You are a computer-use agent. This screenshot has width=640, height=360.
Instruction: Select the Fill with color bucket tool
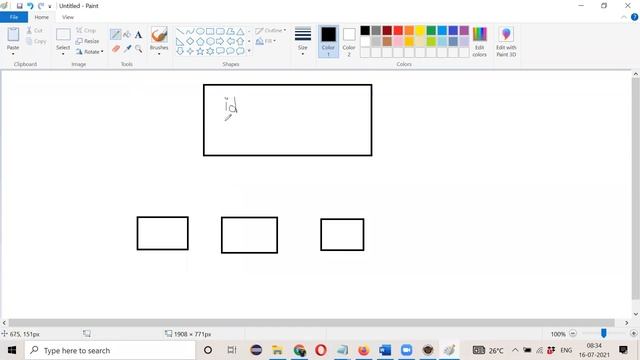tap(127, 35)
